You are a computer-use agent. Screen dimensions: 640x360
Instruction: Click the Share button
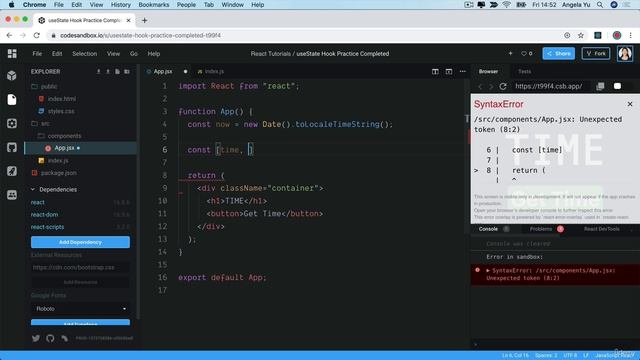coord(558,53)
